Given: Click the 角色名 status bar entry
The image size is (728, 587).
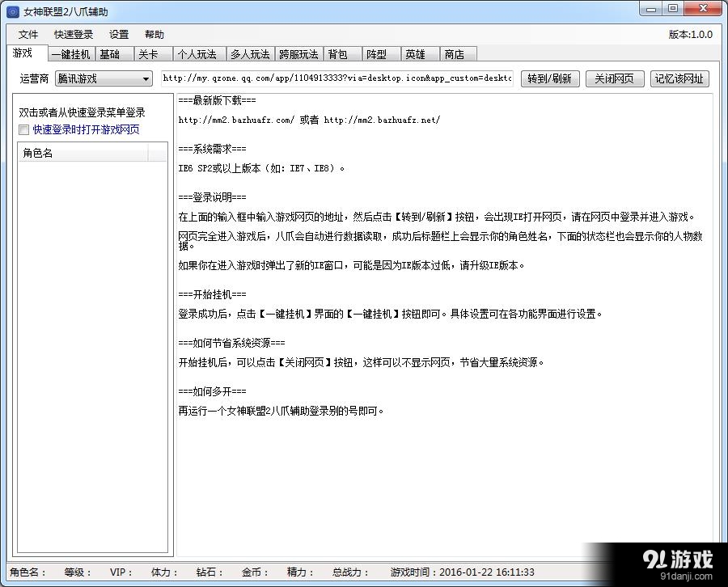Looking at the screenshot, I should pyautogui.click(x=28, y=572).
